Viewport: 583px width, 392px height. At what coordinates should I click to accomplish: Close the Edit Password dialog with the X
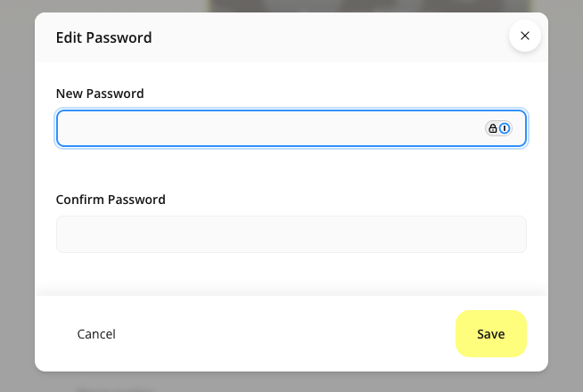point(524,36)
